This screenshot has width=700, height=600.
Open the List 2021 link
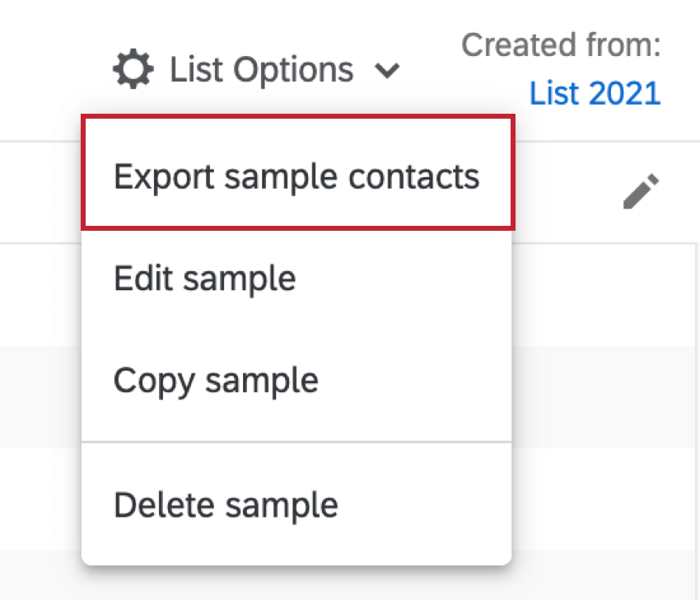[x=595, y=93]
